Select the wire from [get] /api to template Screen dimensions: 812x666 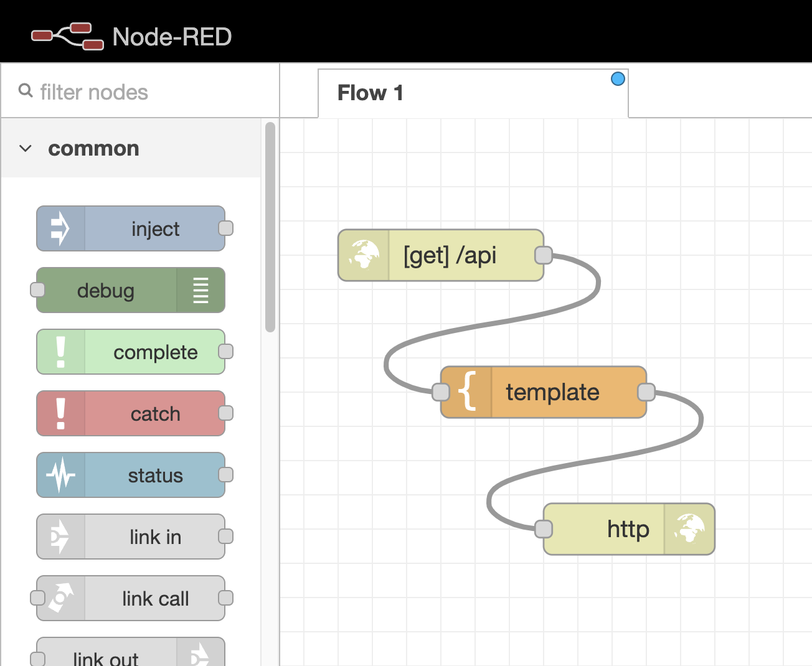click(x=492, y=324)
